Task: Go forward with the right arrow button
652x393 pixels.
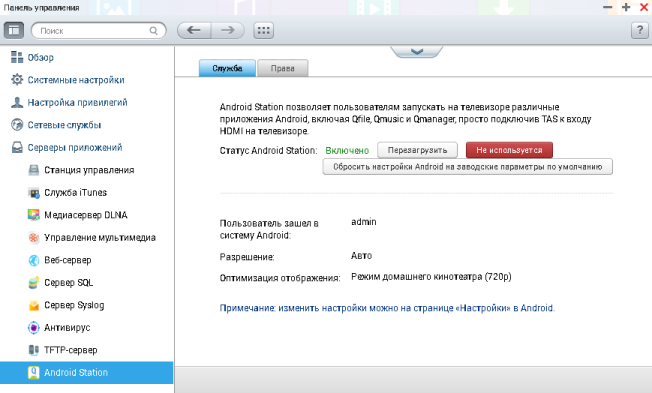Action: pyautogui.click(x=227, y=30)
